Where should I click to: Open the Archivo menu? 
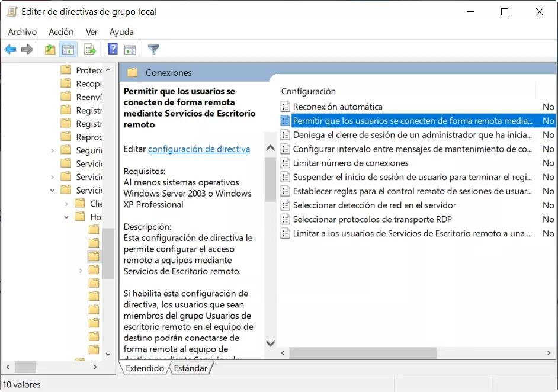pyautogui.click(x=22, y=32)
